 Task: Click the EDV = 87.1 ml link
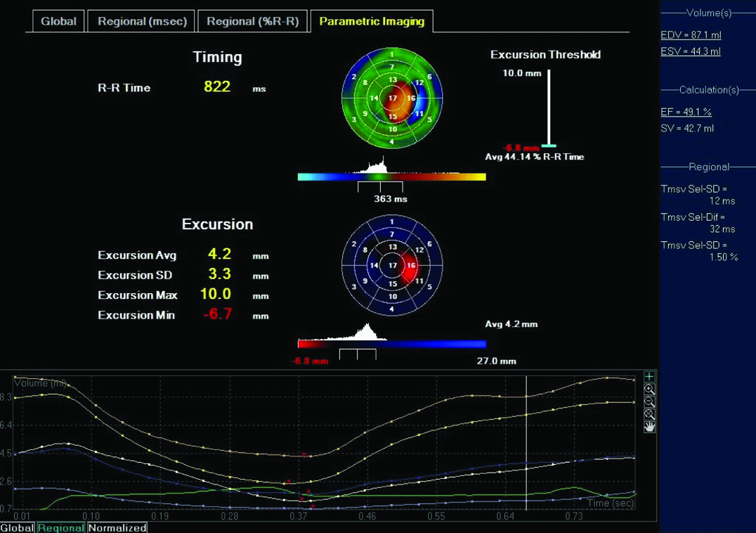click(691, 35)
